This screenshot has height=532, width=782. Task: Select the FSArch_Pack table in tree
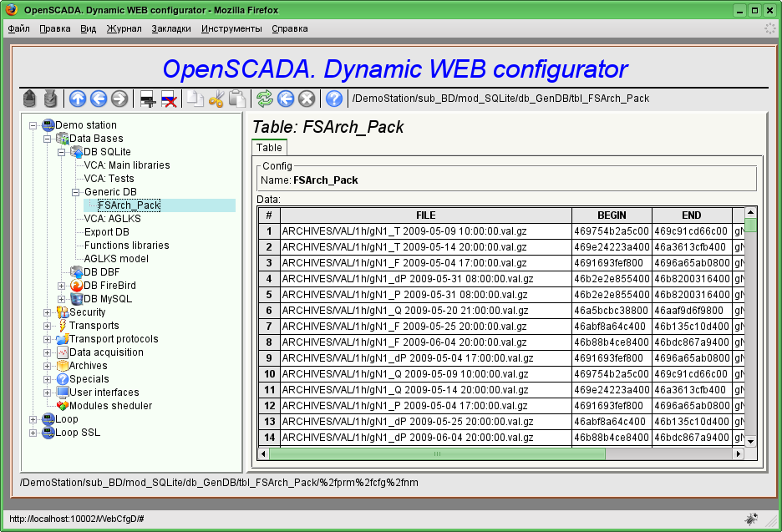tap(129, 205)
